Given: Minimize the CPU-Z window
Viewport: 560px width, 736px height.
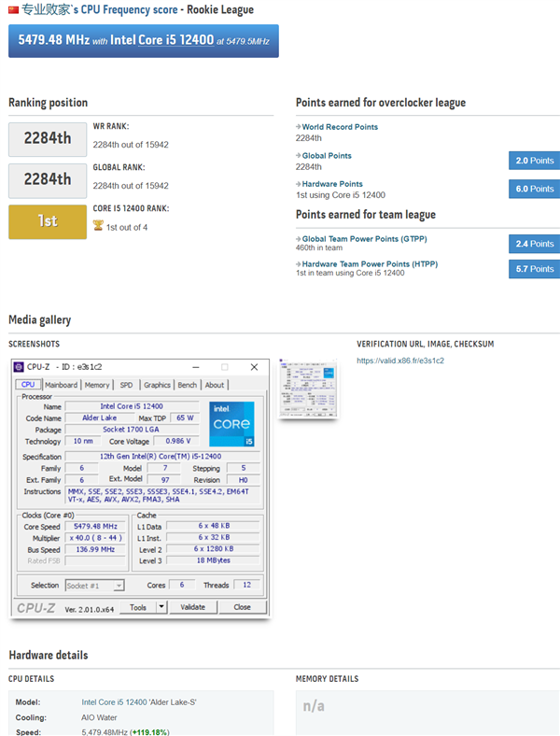Looking at the screenshot, I should [x=196, y=367].
